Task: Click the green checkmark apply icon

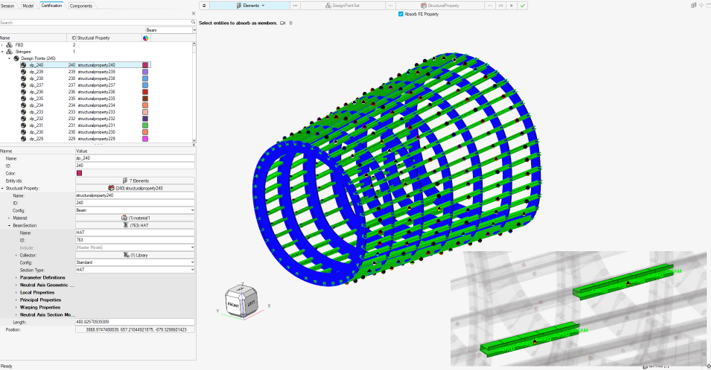Action: tap(523, 5)
